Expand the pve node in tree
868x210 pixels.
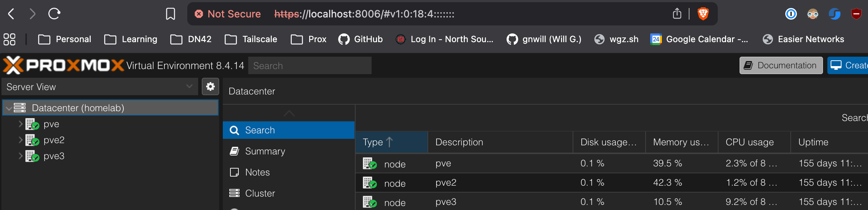click(20, 124)
